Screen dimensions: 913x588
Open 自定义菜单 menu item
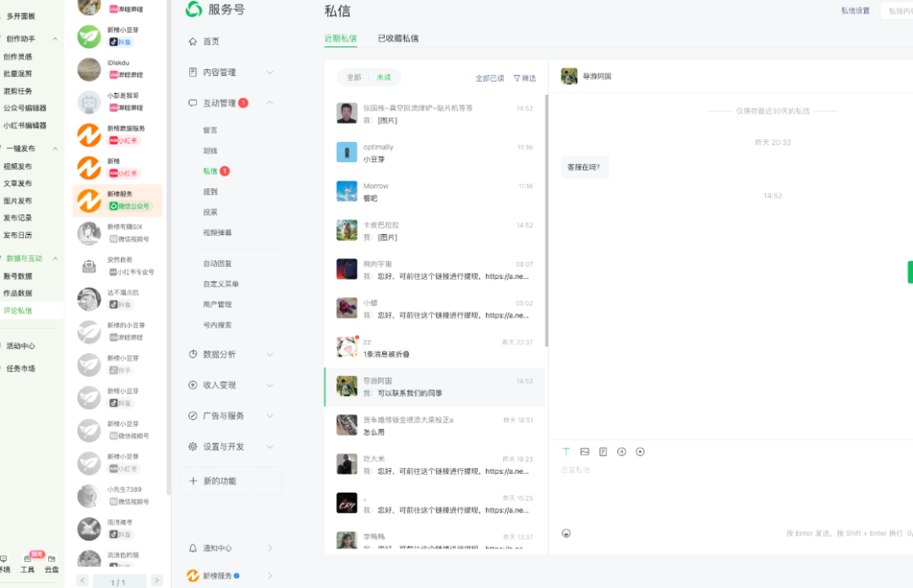221,284
